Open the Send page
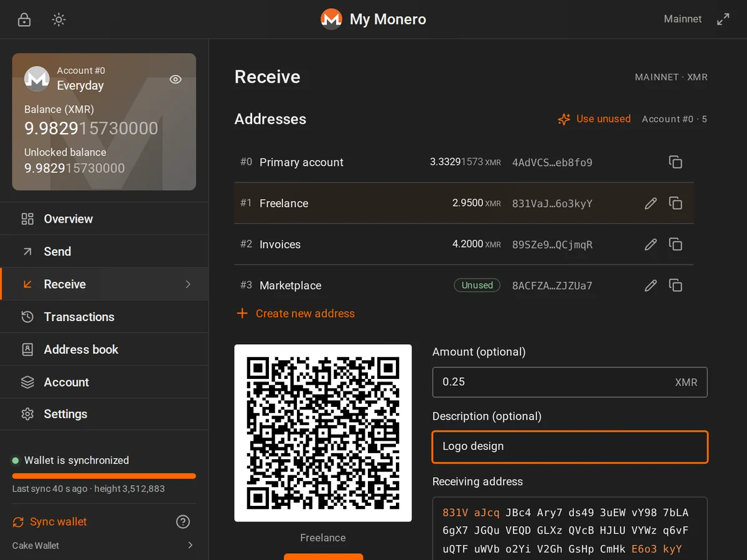Screen dimensions: 747x560 pyautogui.click(x=104, y=251)
